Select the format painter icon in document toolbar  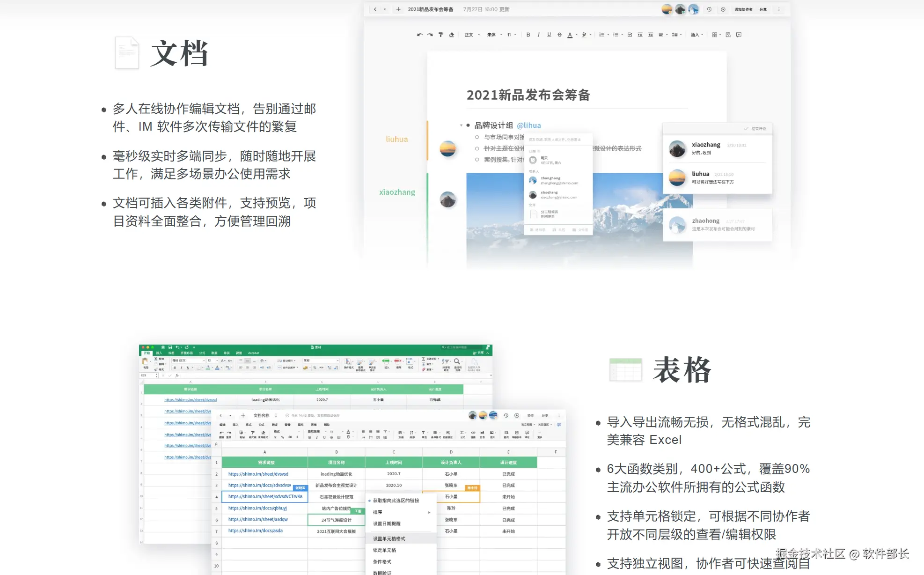(x=440, y=35)
